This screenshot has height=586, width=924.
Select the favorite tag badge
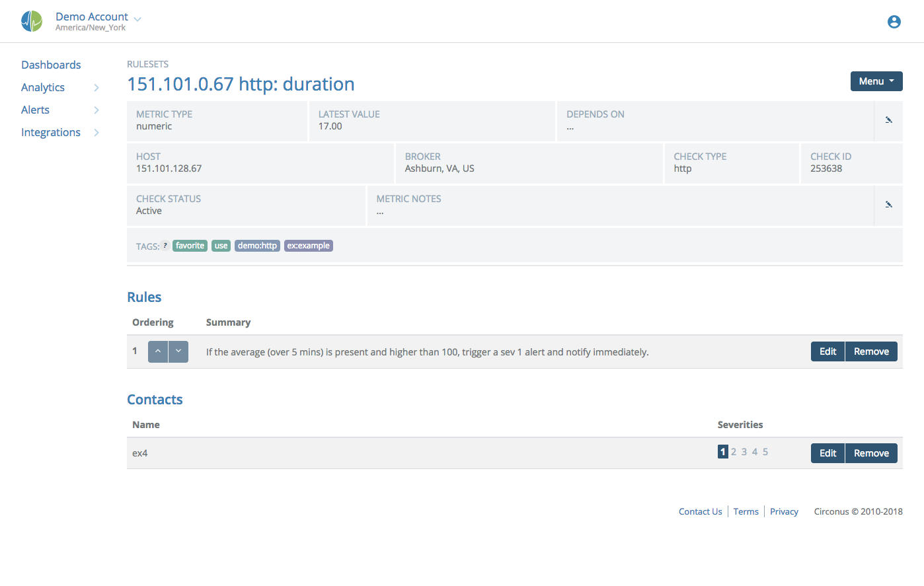[190, 245]
